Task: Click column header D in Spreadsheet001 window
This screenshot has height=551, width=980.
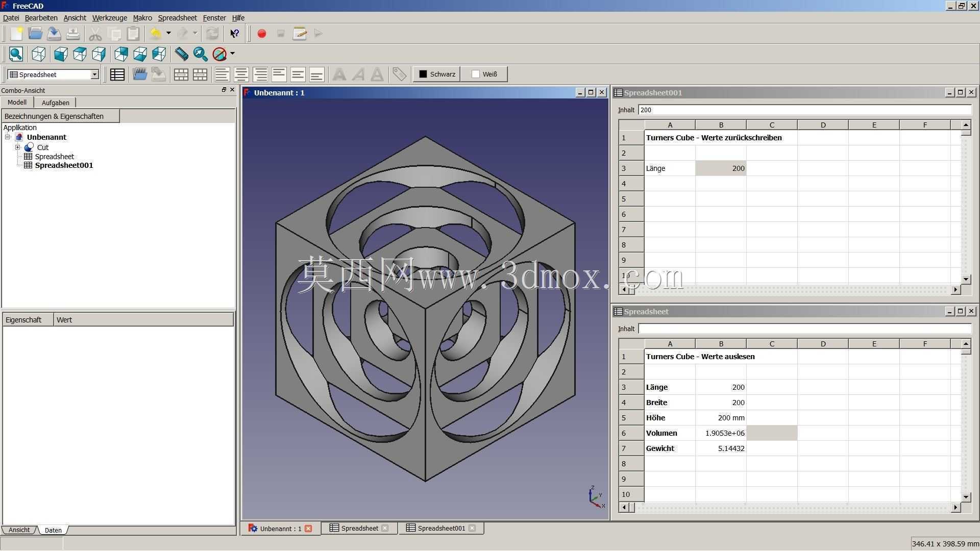Action: [x=823, y=125]
